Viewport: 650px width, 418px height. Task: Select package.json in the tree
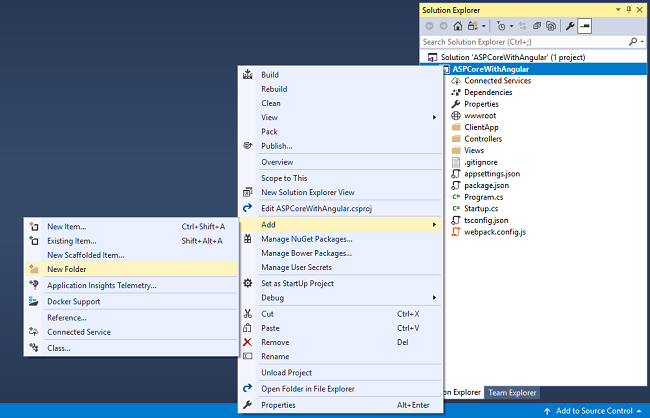coord(486,185)
